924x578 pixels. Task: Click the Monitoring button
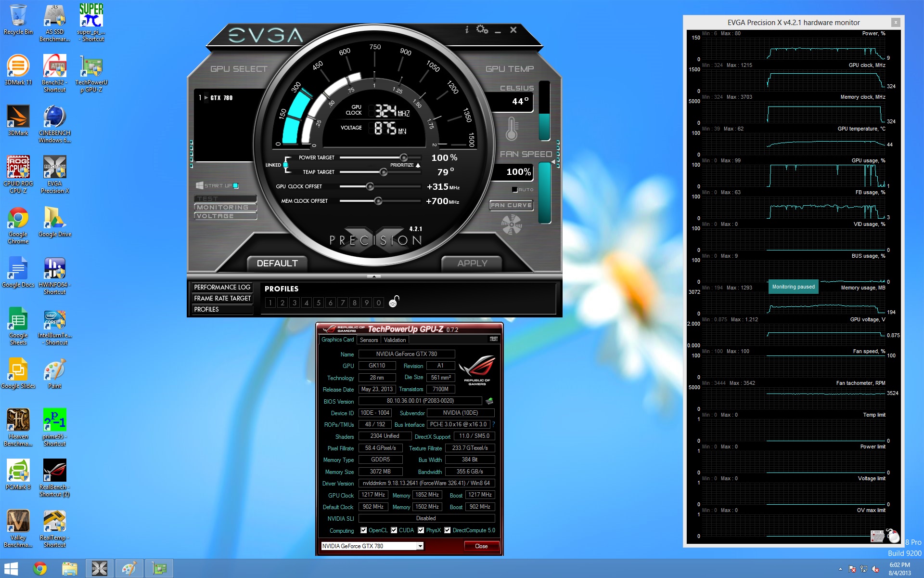(225, 207)
